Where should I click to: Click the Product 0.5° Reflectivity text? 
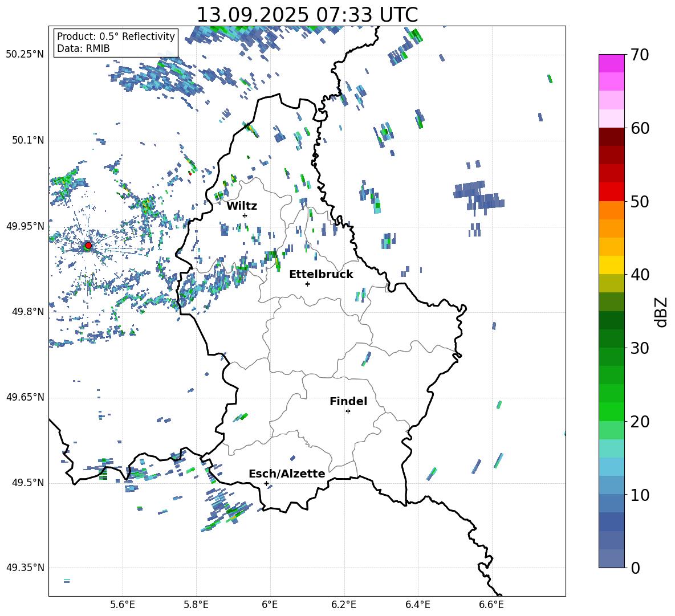click(x=116, y=36)
